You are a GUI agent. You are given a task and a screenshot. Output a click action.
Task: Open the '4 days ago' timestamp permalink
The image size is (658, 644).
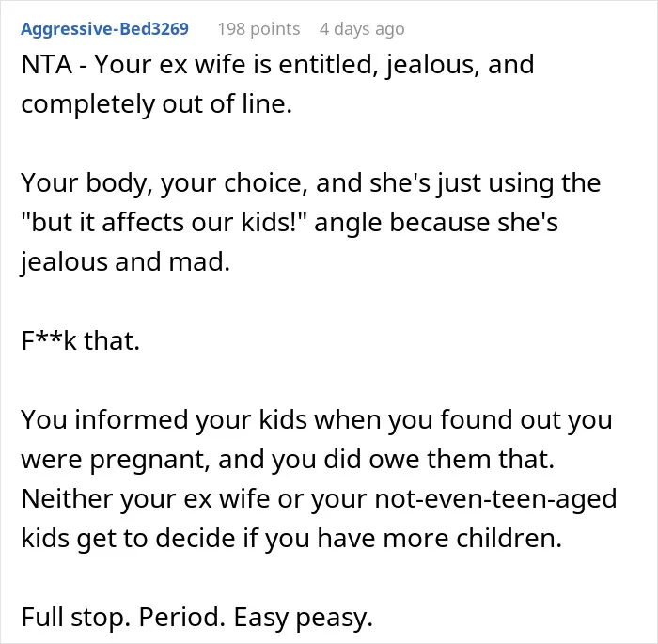pos(362,29)
